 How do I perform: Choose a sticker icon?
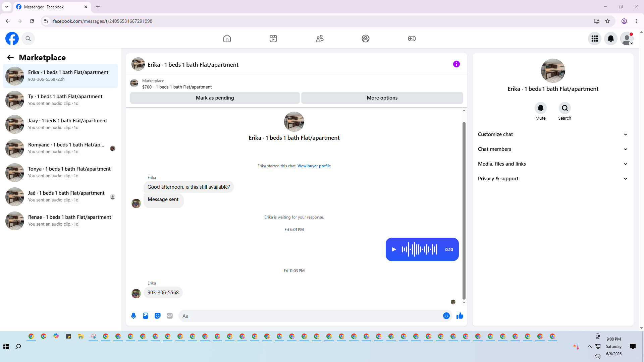coord(158,316)
